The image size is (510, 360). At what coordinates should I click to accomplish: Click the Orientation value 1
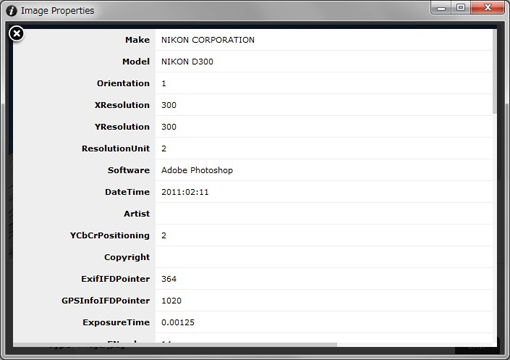point(164,83)
